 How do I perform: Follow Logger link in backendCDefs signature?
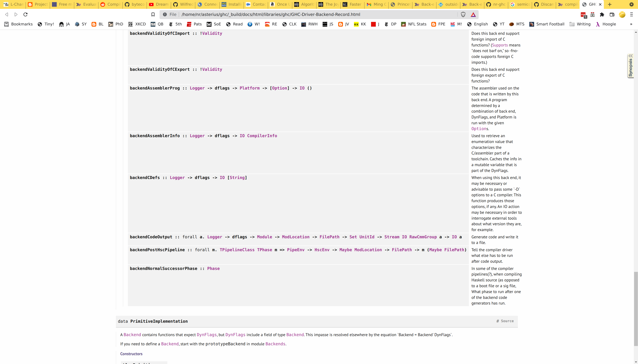tap(177, 178)
